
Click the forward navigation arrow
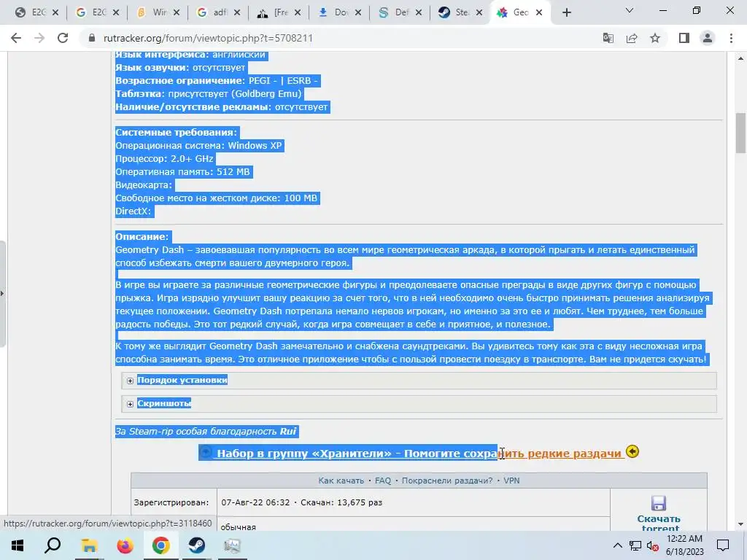click(x=39, y=38)
